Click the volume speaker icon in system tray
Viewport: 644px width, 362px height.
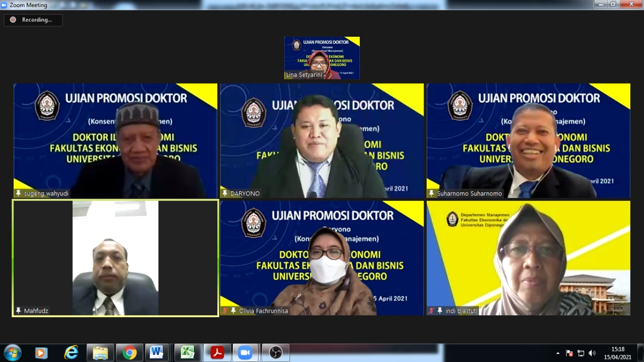592,353
